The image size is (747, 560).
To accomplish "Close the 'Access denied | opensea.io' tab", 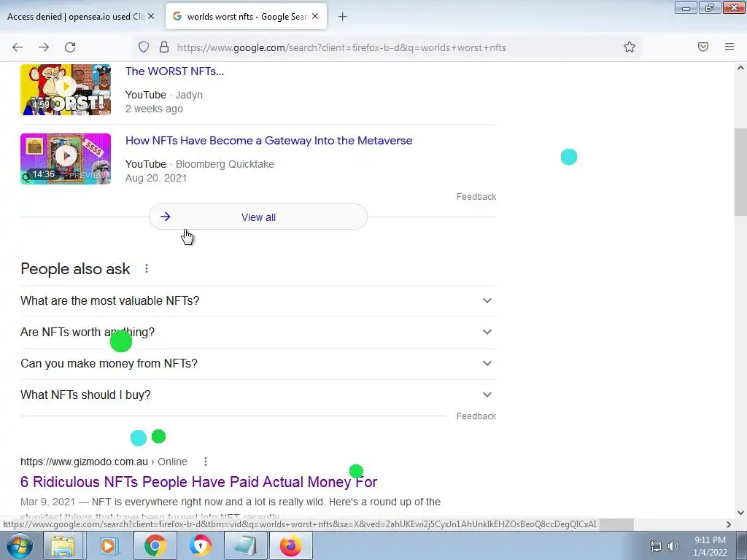I will pos(151,16).
